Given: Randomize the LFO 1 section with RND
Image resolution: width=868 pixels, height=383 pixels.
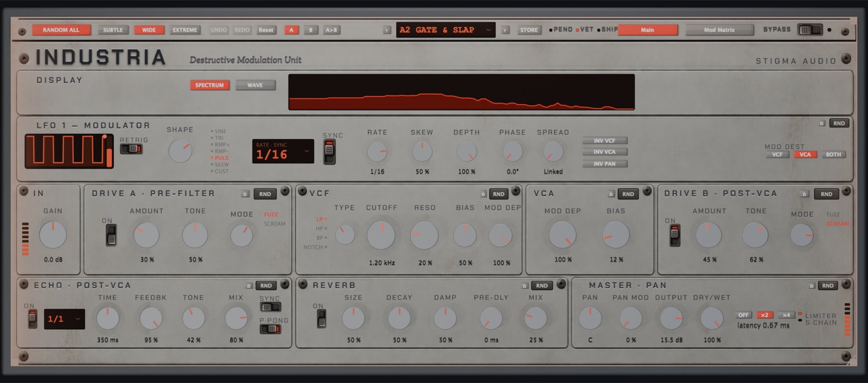Looking at the screenshot, I should point(839,124).
